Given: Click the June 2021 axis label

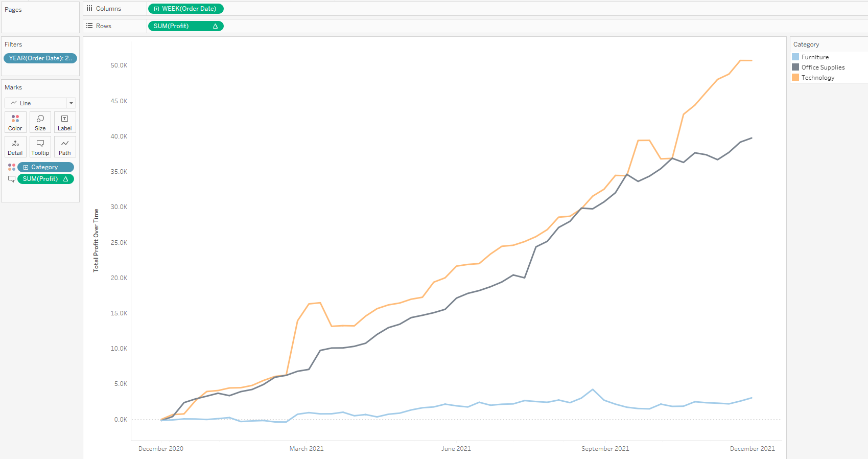Looking at the screenshot, I should coord(456,449).
